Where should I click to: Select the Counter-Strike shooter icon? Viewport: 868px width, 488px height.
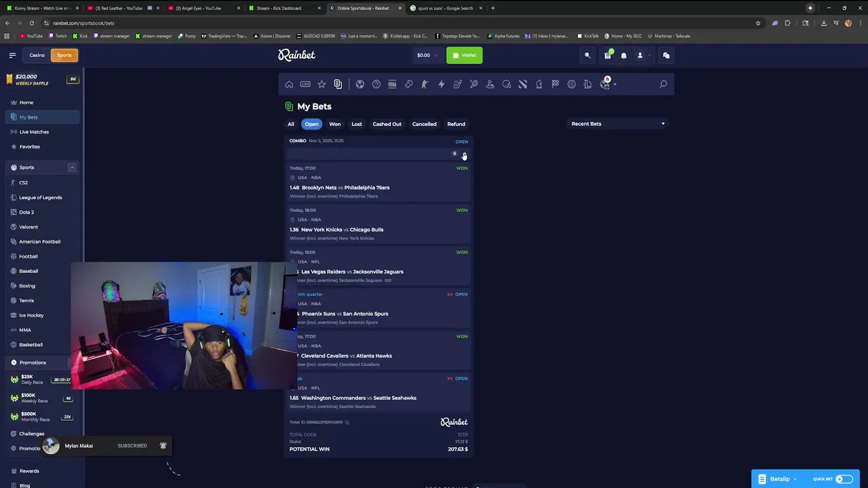tap(425, 84)
